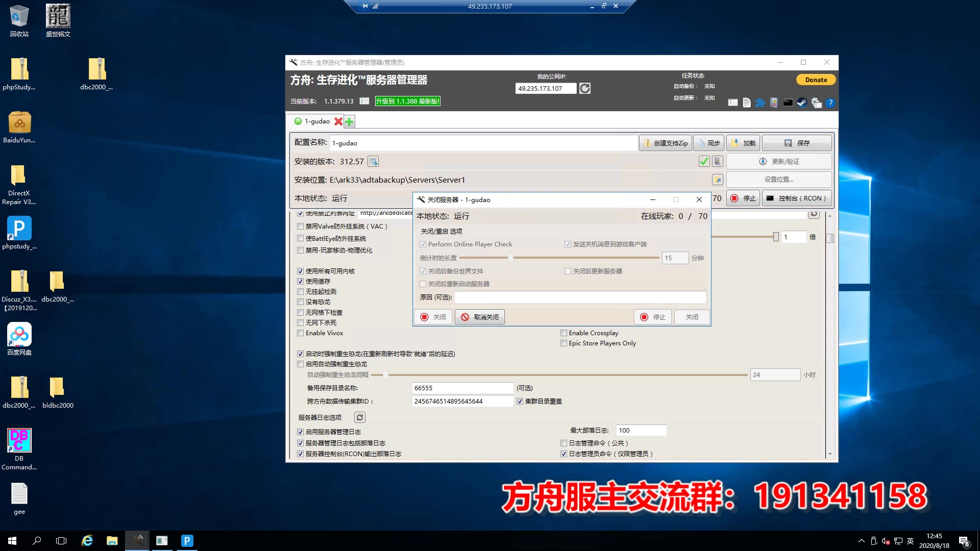Open the 百度网盘 desktop shortcut

click(x=19, y=339)
